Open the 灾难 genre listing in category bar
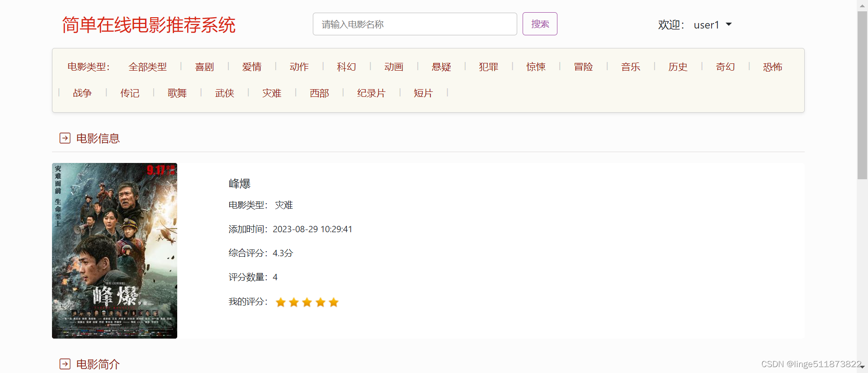This screenshot has width=868, height=373. (x=272, y=93)
